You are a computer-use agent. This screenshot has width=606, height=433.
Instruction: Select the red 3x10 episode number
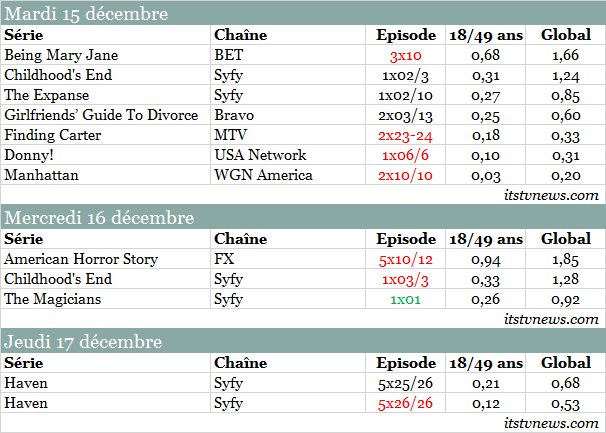[406, 55]
